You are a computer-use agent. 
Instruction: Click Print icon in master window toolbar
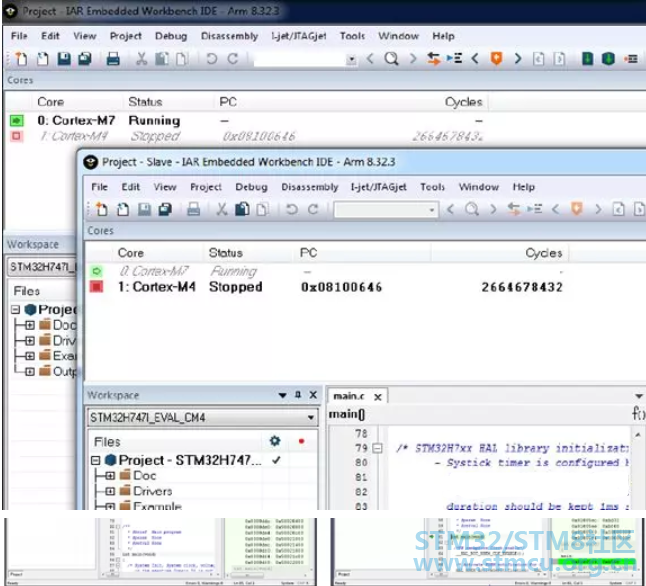click(113, 59)
